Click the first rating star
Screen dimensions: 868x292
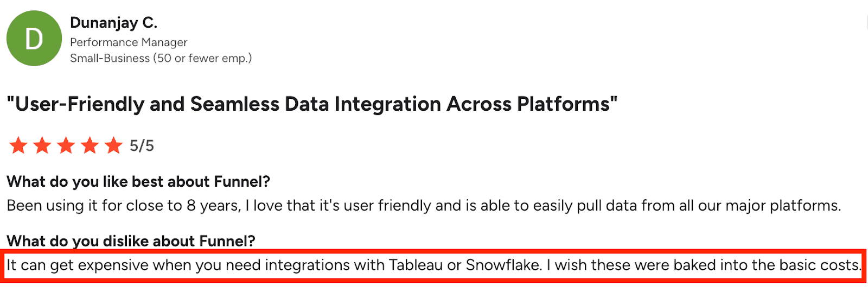[x=18, y=145]
